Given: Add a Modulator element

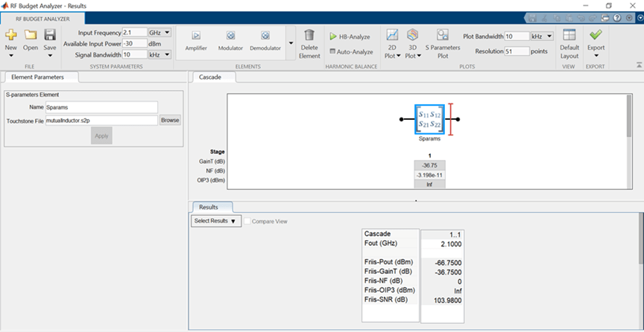Looking at the screenshot, I should (x=230, y=40).
